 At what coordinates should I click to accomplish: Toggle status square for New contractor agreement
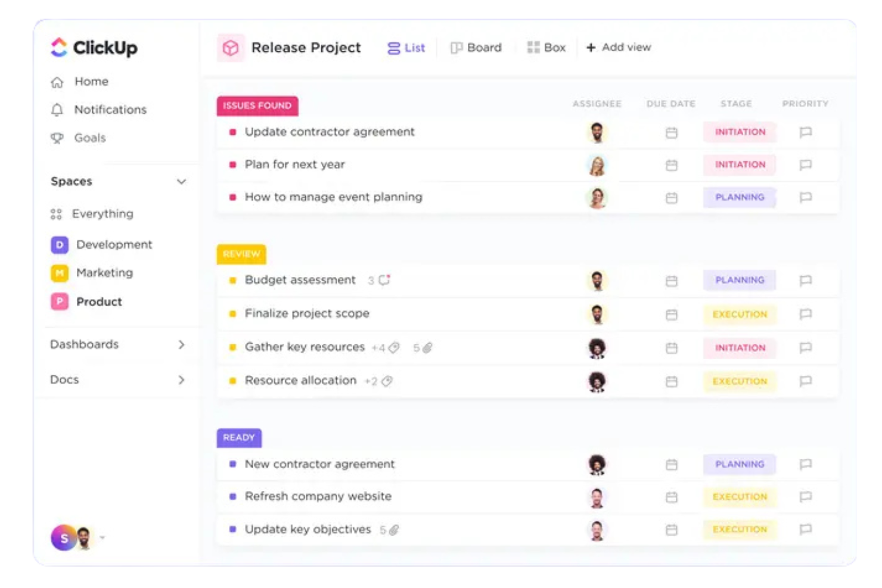[232, 464]
